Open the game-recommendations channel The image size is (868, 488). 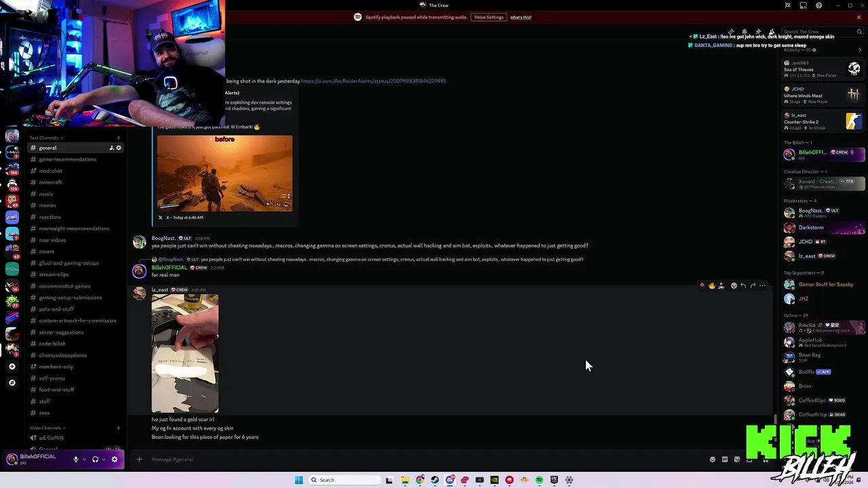pos(75,159)
